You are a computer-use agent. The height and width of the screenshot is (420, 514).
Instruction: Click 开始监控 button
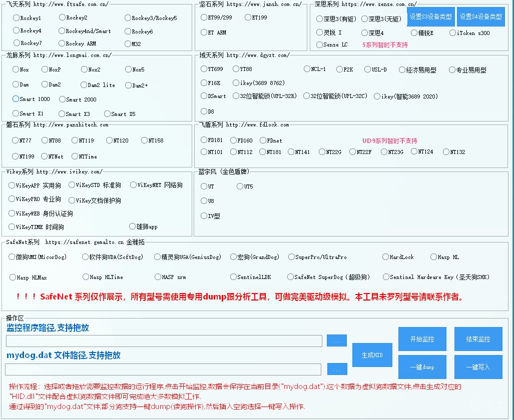422,339
